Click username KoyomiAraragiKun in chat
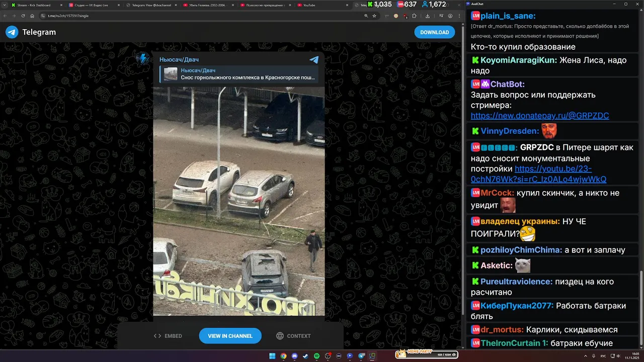Viewport: 644px width, 362px height. (x=518, y=60)
